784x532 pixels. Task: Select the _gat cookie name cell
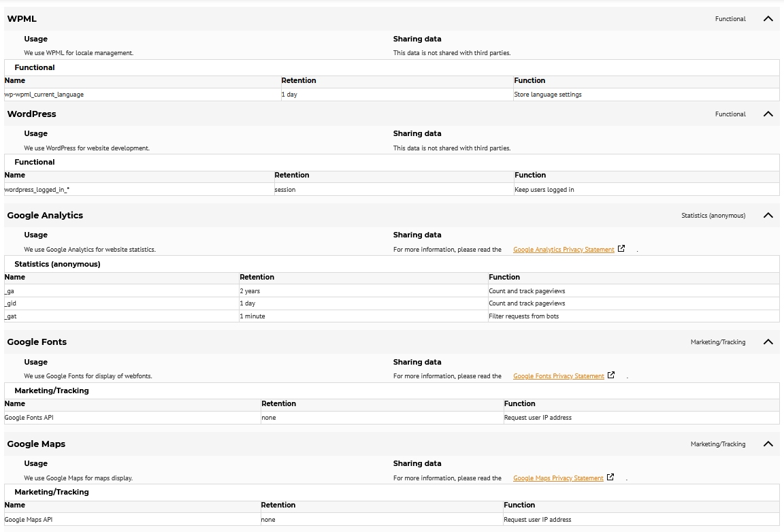tap(122, 316)
